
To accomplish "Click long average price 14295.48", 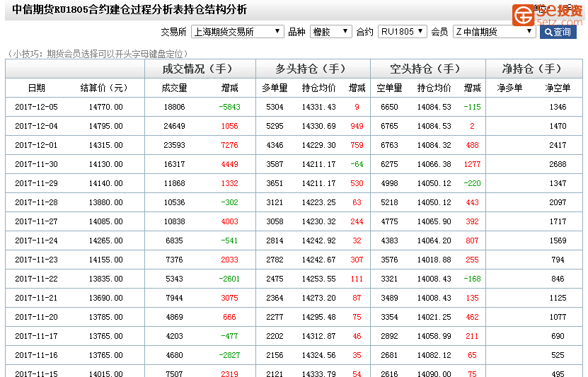I will coord(318,318).
